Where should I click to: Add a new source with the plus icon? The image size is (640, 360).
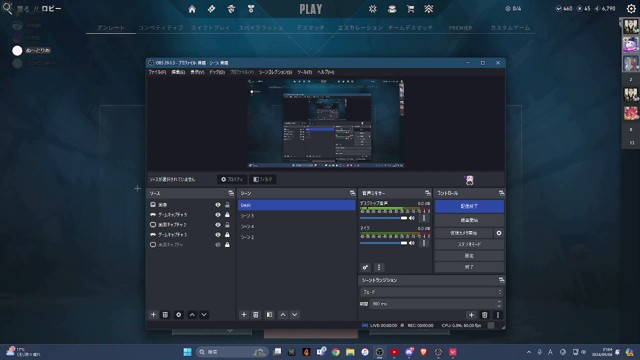pyautogui.click(x=153, y=315)
